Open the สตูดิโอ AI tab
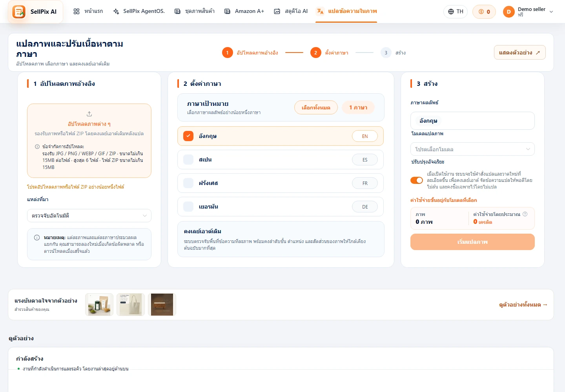Image resolution: width=565 pixels, height=392 pixels. 291,11
